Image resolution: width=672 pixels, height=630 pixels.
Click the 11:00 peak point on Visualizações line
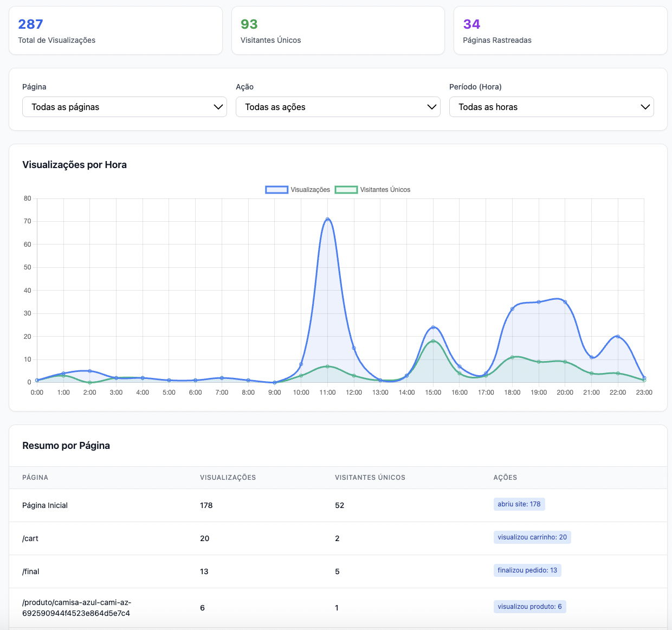click(x=327, y=219)
